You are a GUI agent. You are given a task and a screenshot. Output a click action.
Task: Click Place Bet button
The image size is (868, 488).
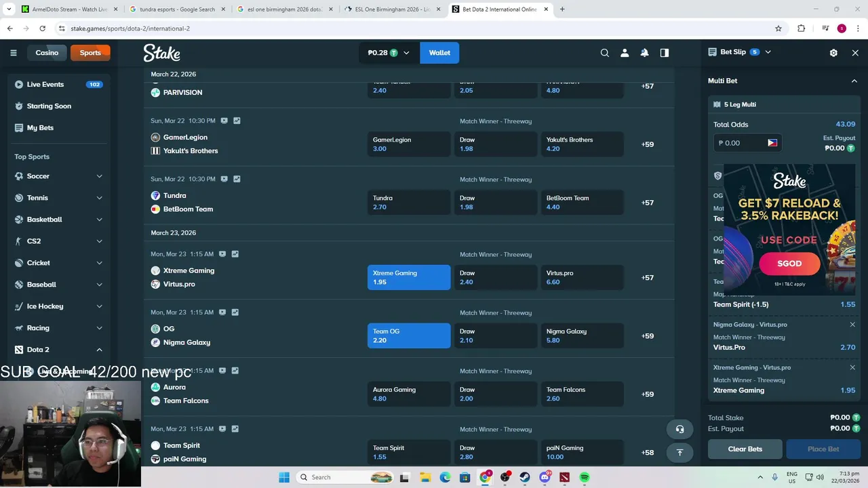tap(823, 449)
